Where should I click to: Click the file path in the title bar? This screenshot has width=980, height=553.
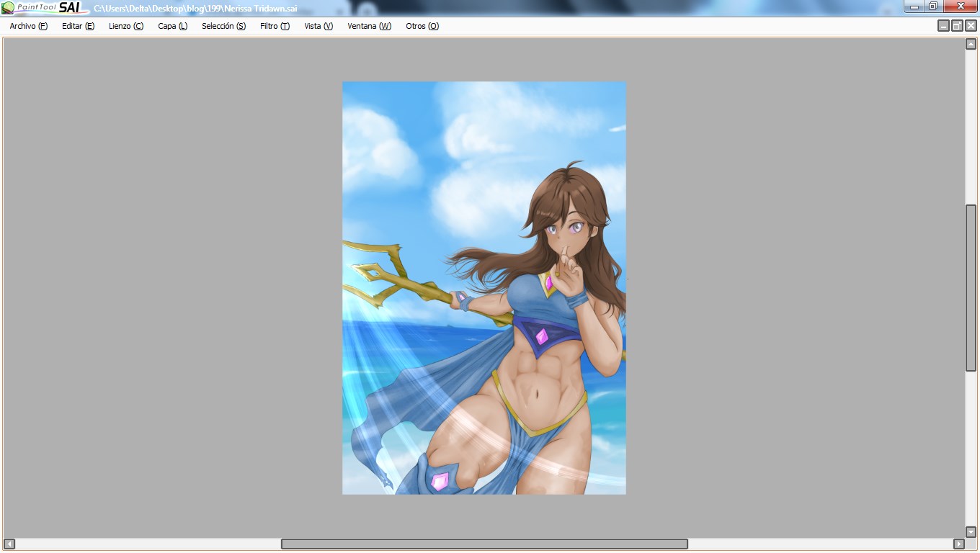pyautogui.click(x=195, y=9)
